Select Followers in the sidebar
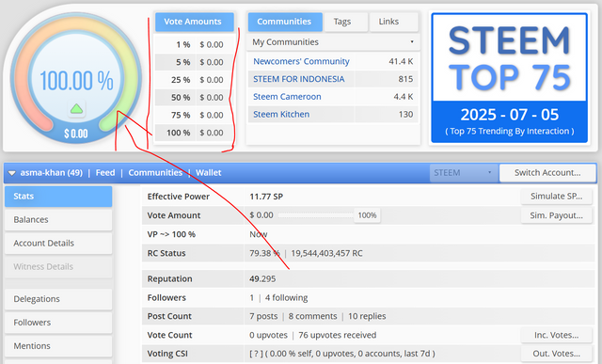This screenshot has width=602, height=364. [58, 323]
